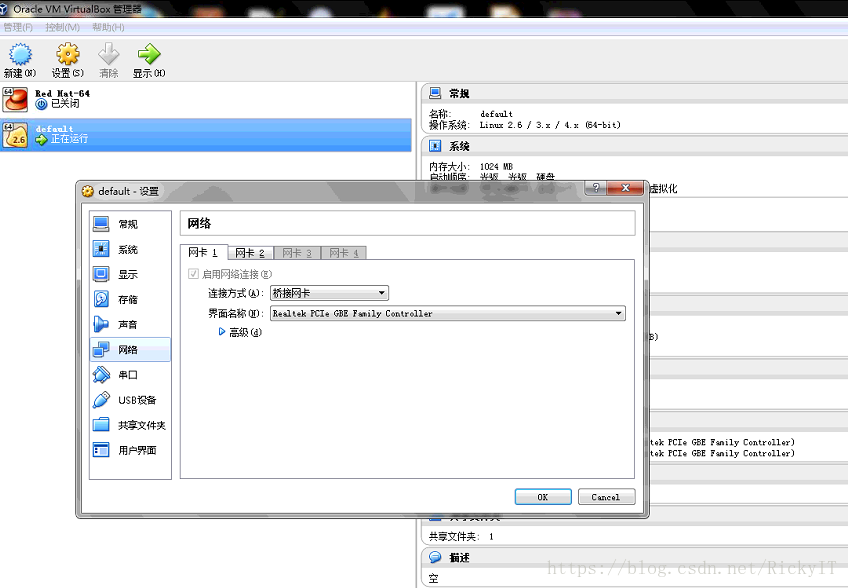Click the 系统 section icon in details pane
This screenshot has width=848, height=588.
[x=435, y=146]
